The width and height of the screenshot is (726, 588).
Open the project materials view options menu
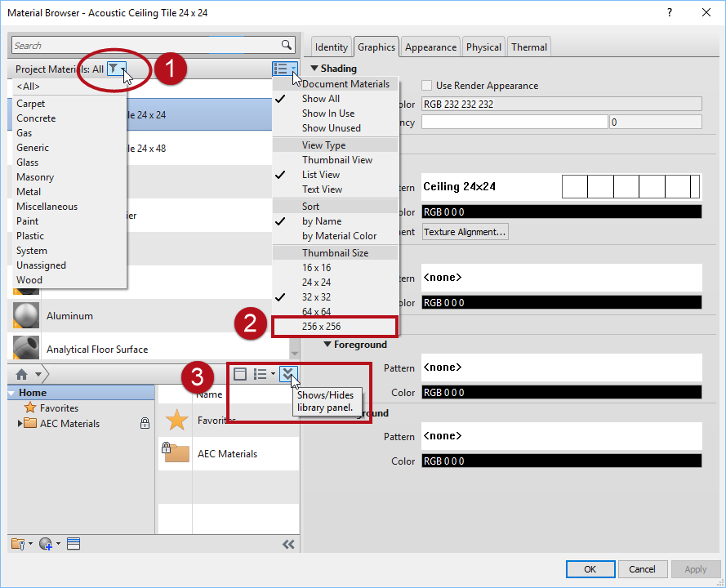[284, 69]
